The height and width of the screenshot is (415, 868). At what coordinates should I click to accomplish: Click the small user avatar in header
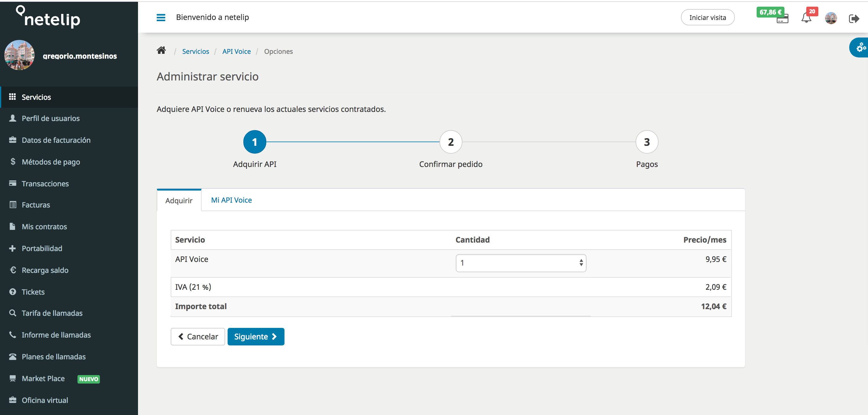[x=830, y=18]
